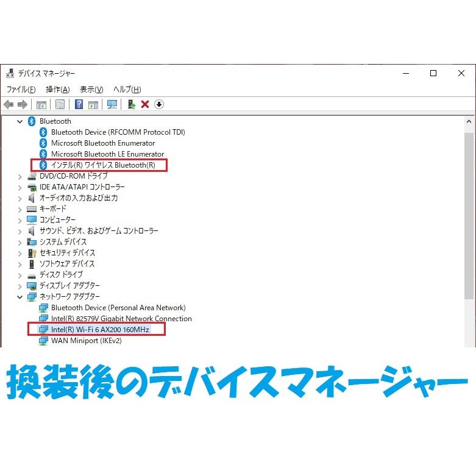Open the 表示(V) menu
476x476 pixels.
(x=91, y=89)
